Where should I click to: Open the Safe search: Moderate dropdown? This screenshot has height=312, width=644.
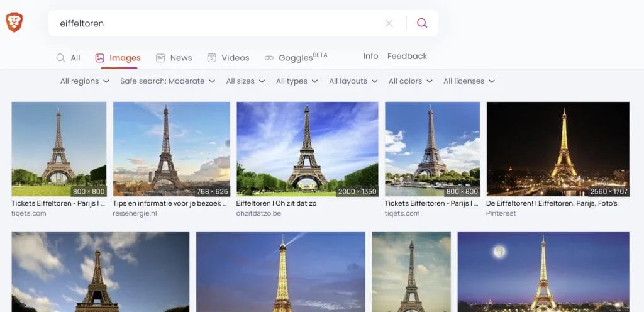point(168,81)
